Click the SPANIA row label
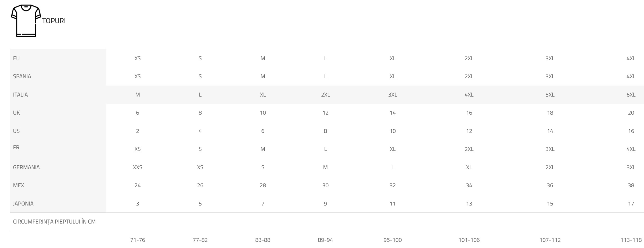644x248 pixels. pos(22,76)
